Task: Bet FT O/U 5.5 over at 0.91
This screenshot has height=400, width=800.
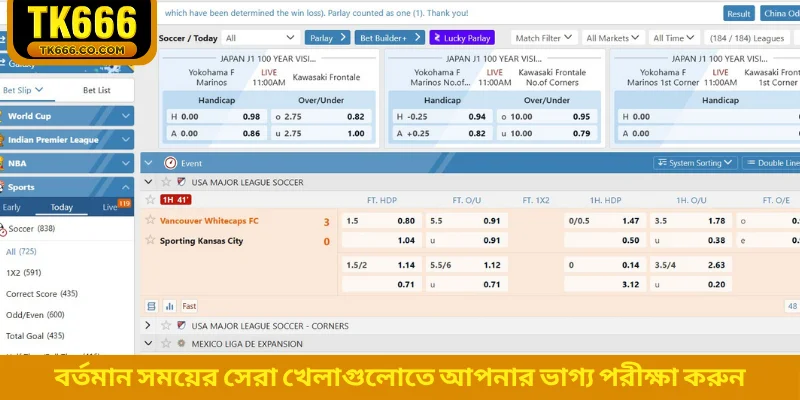Action: [x=466, y=221]
